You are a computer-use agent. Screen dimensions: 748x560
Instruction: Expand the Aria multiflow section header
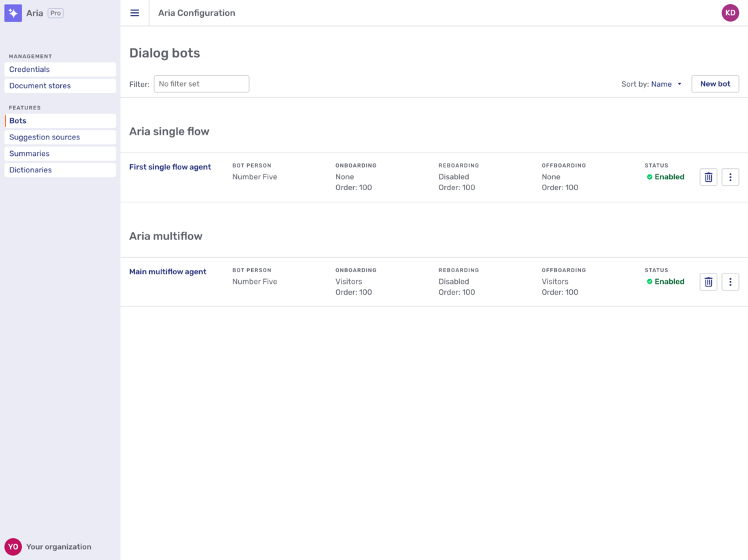166,236
